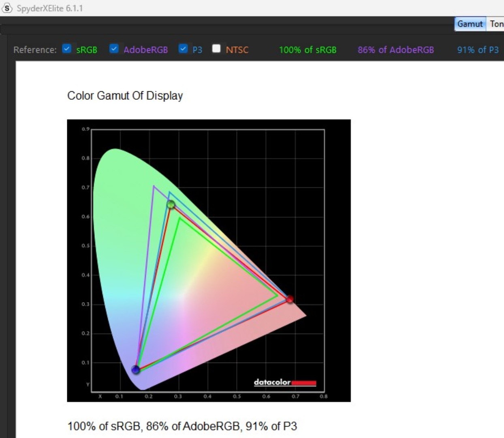Click the '100% of sRGB' green readout
The height and width of the screenshot is (438, 504).
[x=308, y=50]
